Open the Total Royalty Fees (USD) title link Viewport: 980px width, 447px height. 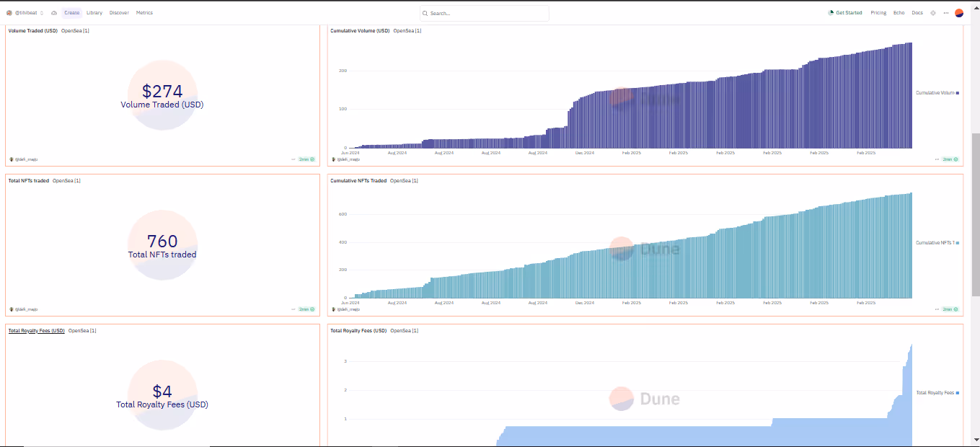(x=36, y=331)
